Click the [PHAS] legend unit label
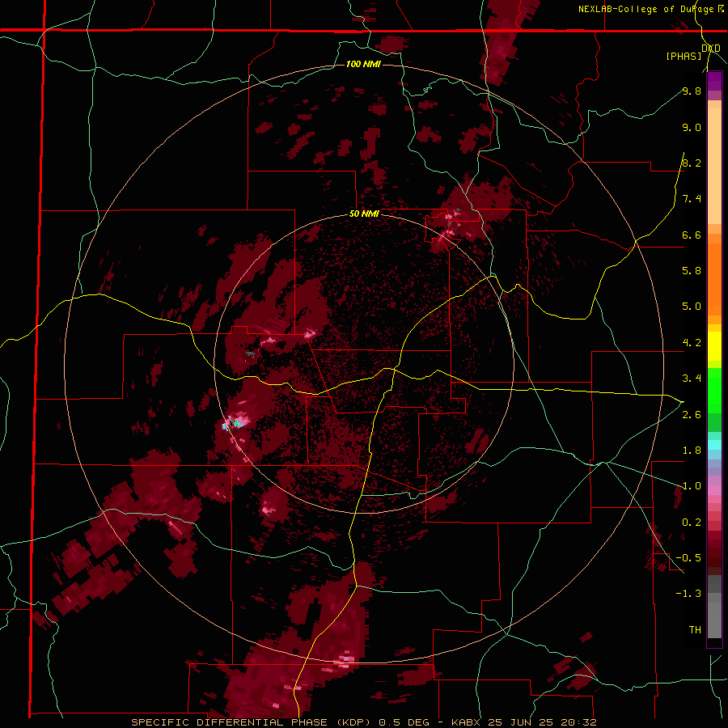 [684, 56]
